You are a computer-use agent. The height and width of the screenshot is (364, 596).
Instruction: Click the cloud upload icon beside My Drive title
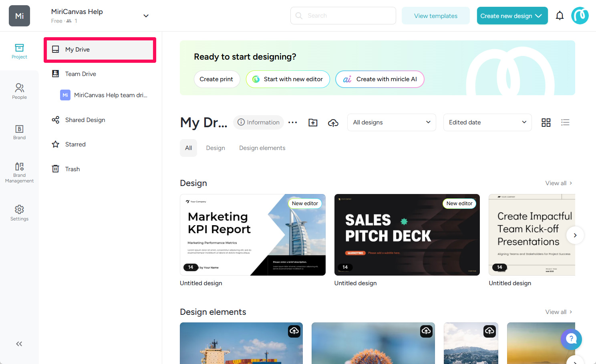pos(333,122)
